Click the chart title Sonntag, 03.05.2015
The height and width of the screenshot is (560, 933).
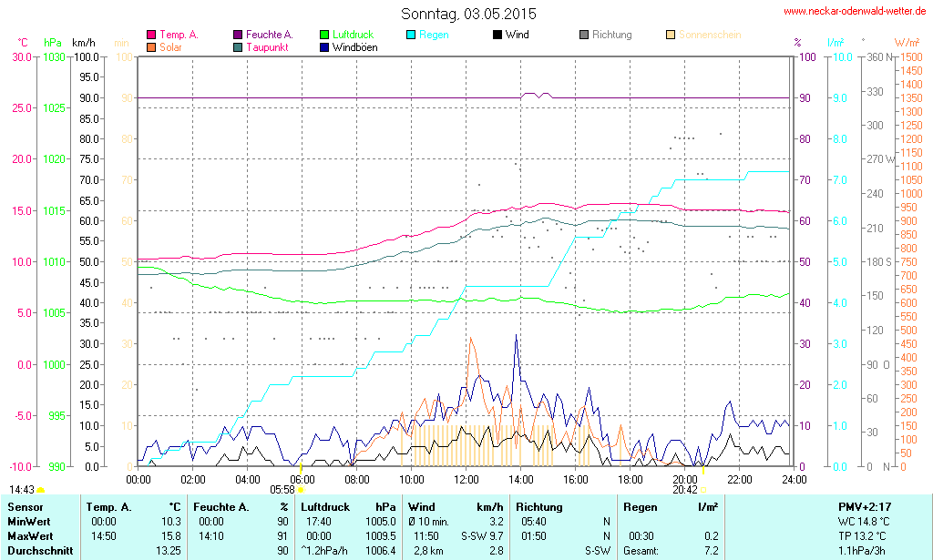click(x=468, y=14)
